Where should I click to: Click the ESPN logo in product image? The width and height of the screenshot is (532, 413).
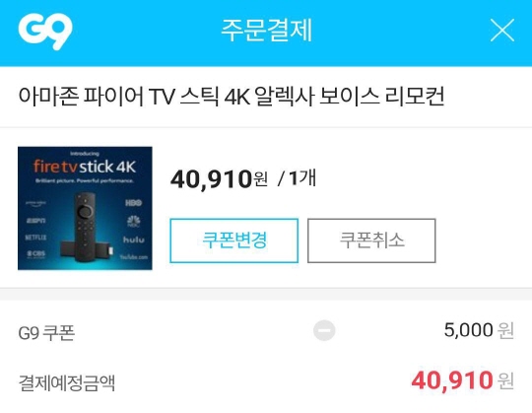[36, 221]
